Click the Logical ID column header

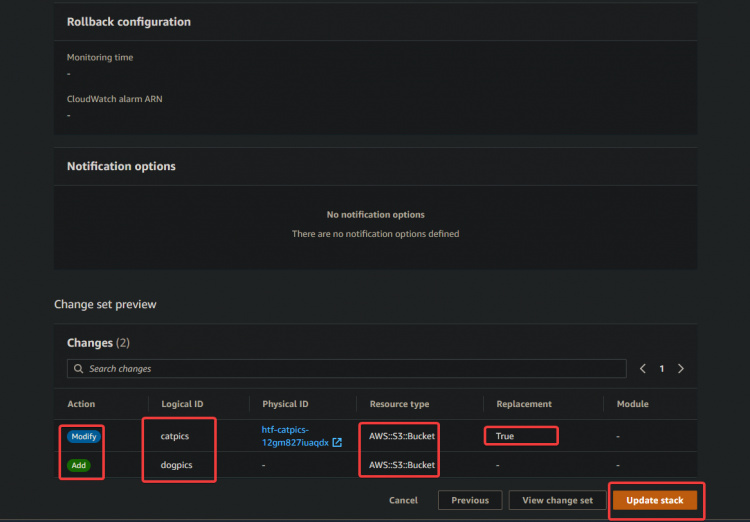tap(182, 404)
